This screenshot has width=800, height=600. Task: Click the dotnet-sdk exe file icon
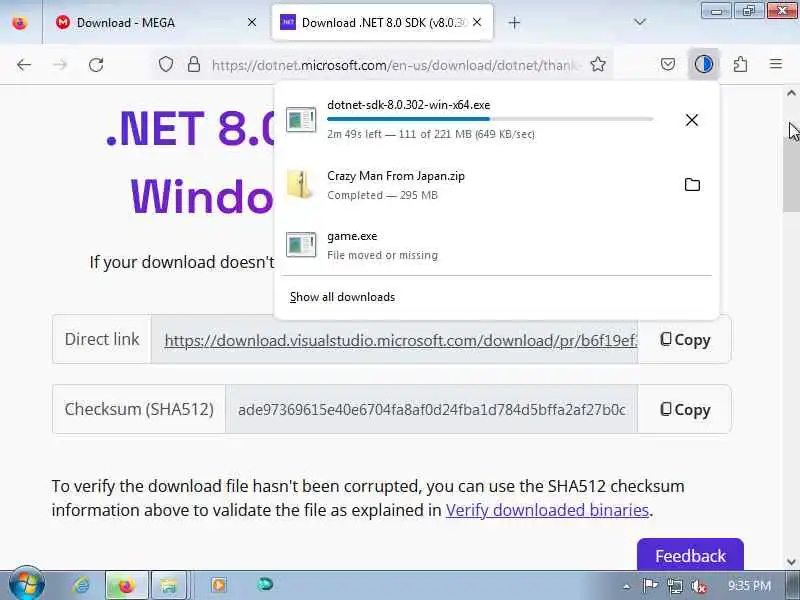[x=301, y=119]
